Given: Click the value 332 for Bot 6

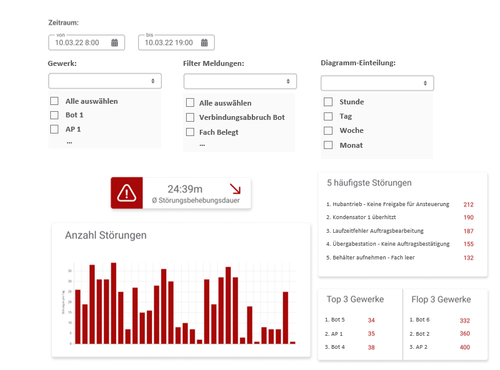Looking at the screenshot, I should [465, 320].
